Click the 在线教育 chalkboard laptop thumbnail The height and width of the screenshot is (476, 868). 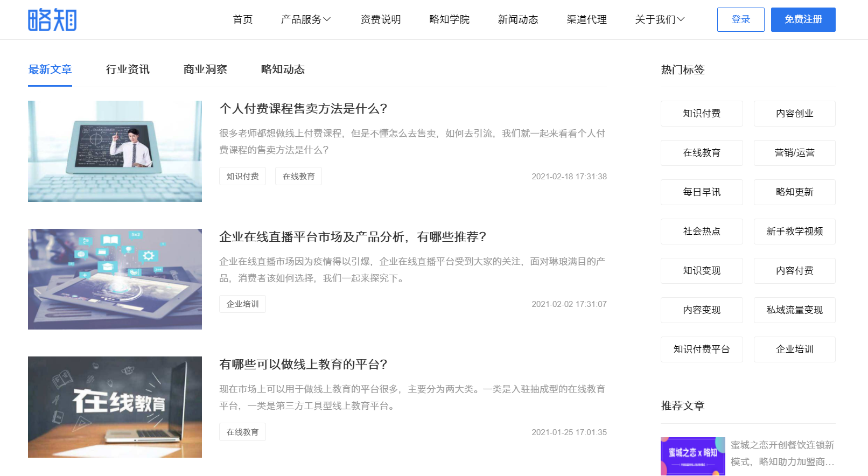coord(115,407)
